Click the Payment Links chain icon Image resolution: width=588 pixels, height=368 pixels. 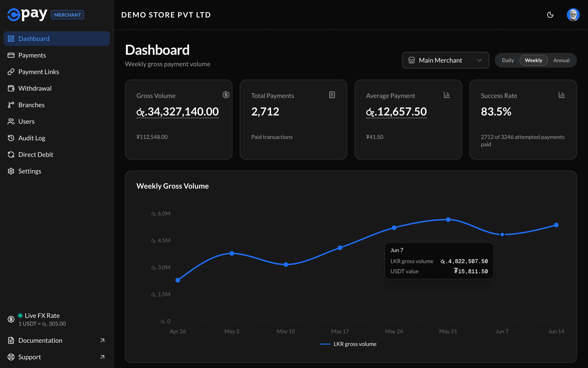tap(11, 72)
